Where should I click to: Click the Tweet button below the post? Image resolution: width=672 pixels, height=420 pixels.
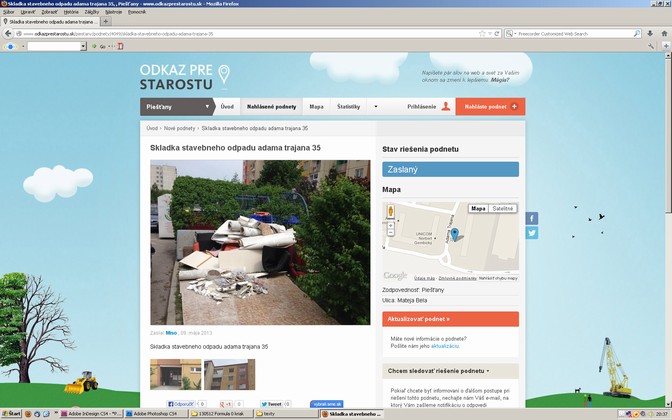click(271, 404)
